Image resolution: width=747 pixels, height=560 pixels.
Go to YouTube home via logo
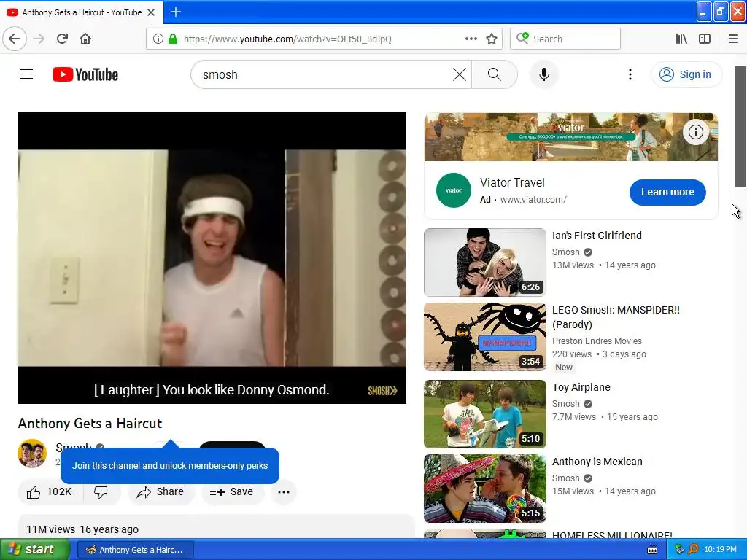85,74
